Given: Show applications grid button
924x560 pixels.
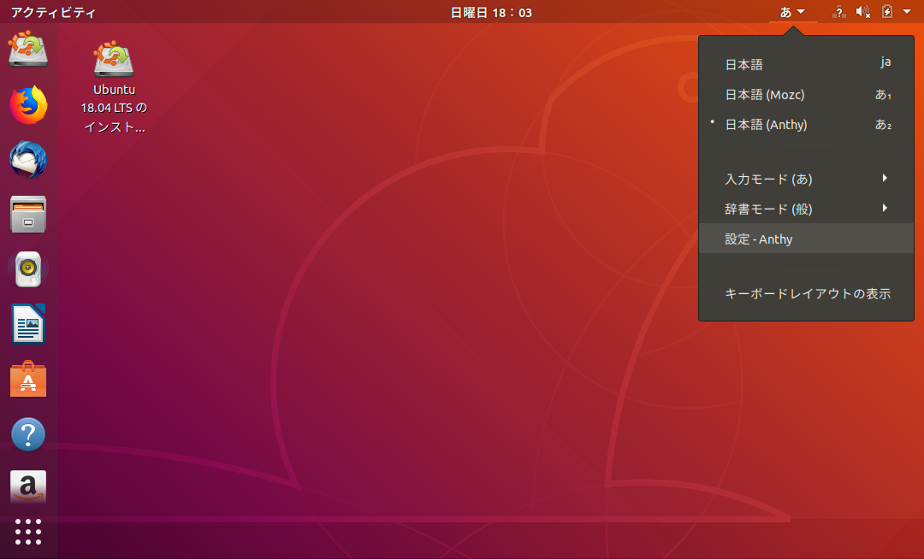Looking at the screenshot, I should click(28, 532).
